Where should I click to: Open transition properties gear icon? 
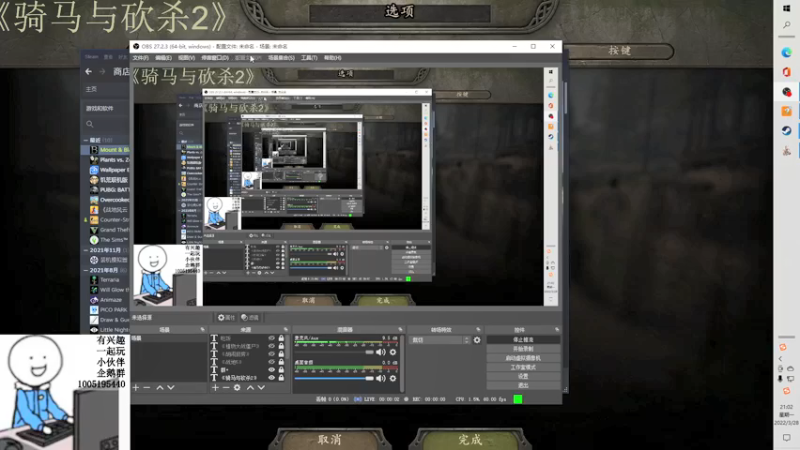[x=477, y=340]
